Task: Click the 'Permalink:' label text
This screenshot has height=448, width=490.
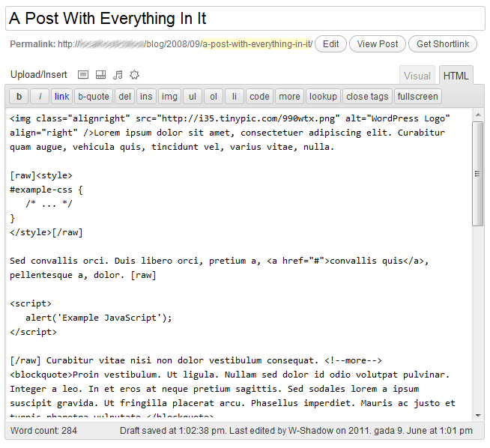Action: 32,44
